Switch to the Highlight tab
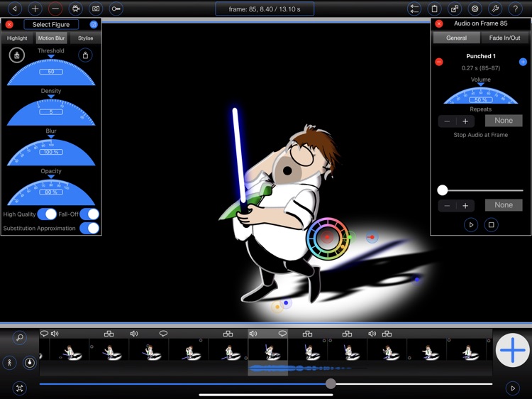The height and width of the screenshot is (399, 532). (x=17, y=38)
